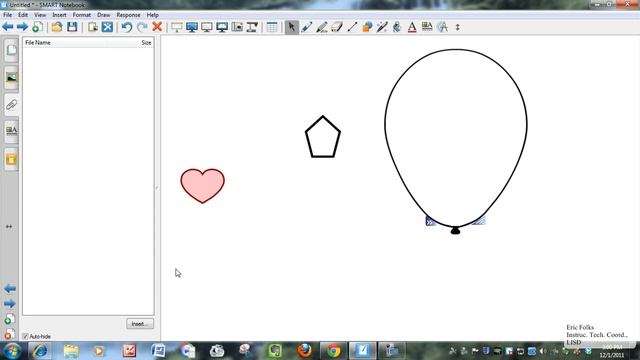This screenshot has width=640, height=360.
Task: Click the blue X delete-page icon
Action: [x=107, y=27]
